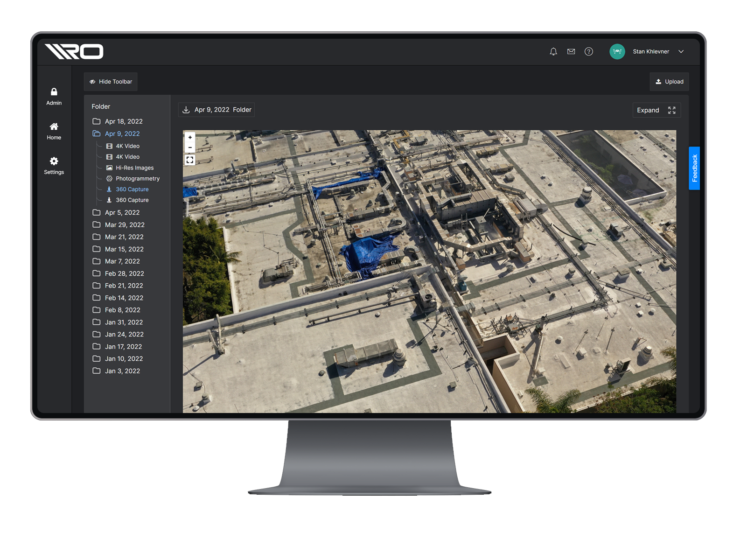Expand the Mar 21, 2022 folder

pyautogui.click(x=118, y=237)
